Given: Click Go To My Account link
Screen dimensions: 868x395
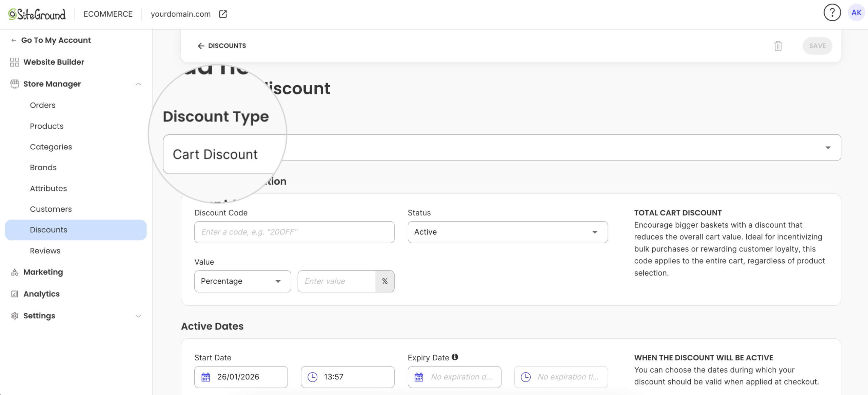Looking at the screenshot, I should tap(56, 40).
